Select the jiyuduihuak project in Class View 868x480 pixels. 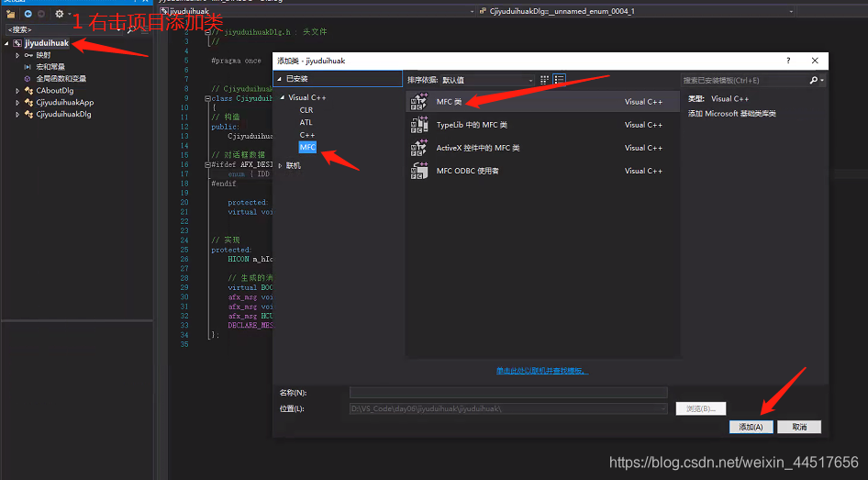pyautogui.click(x=47, y=43)
